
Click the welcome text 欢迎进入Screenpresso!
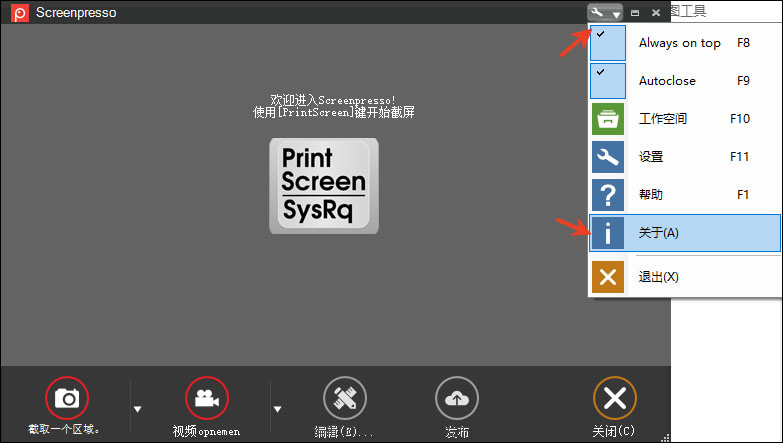[333, 100]
